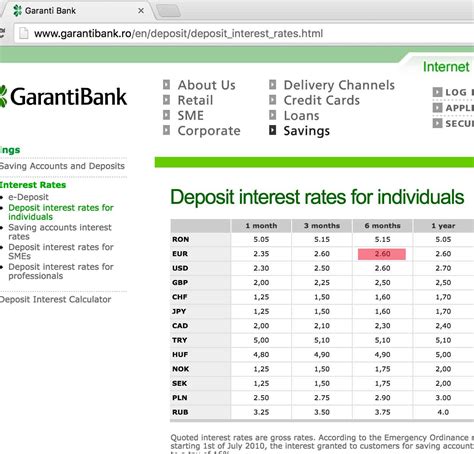Screen dimensions: 474x454
Task: Click the GarantiBank wordmark
Action: (69, 97)
